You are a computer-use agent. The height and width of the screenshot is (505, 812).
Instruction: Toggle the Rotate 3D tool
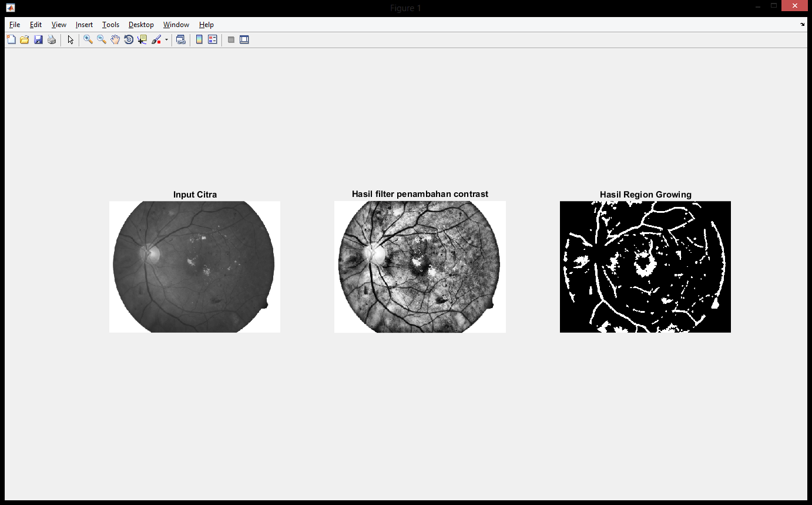[129, 40]
